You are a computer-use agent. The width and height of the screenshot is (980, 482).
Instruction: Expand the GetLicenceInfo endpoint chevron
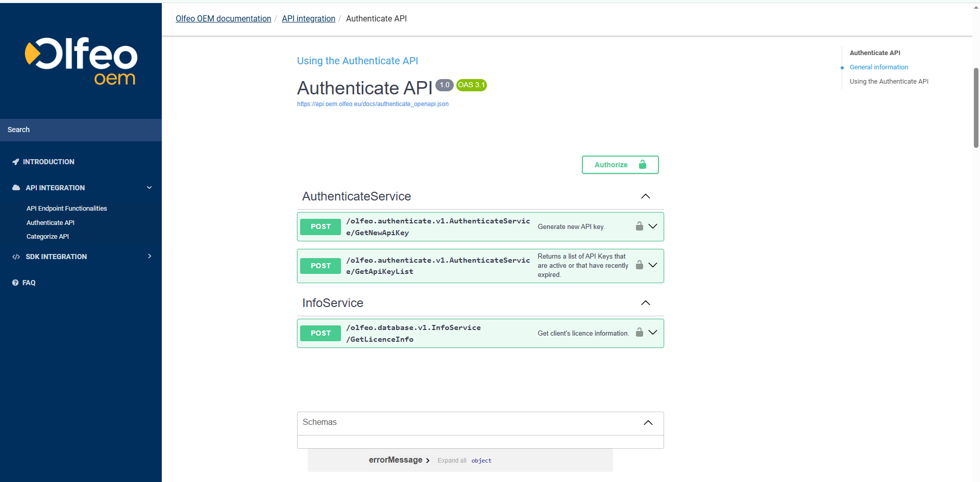(653, 332)
